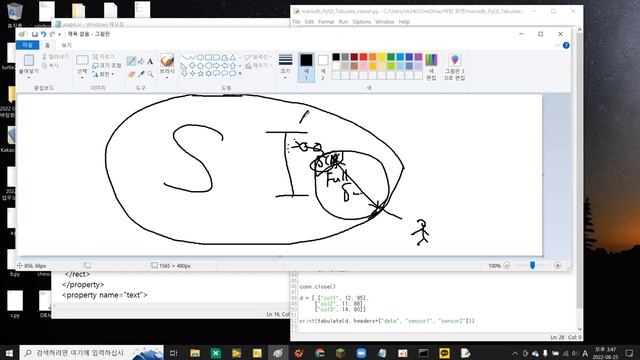Open Customize Quick Access Toolbar arrow
This screenshot has height=360, width=640.
pos(60,34)
